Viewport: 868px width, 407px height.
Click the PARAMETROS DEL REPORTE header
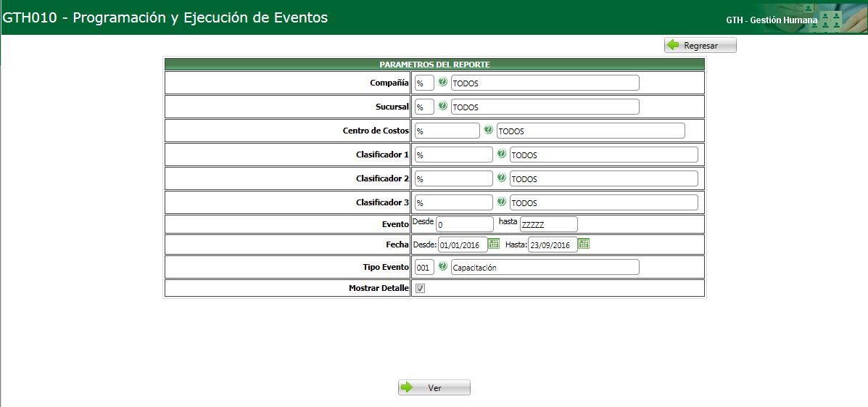pyautogui.click(x=434, y=65)
